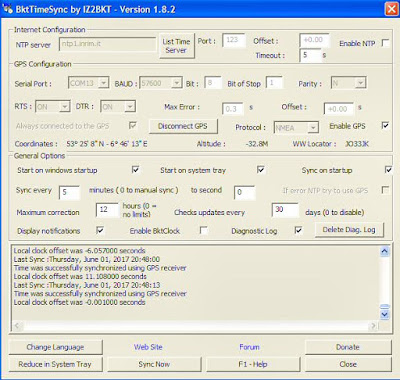
Task: Toggle If error NTP try GPS checkbox
Action: coord(385,190)
